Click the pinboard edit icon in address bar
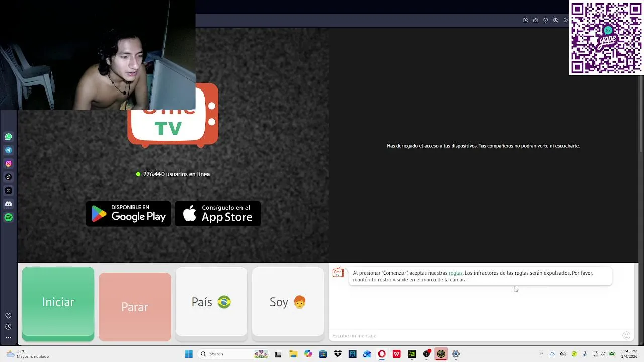The width and height of the screenshot is (644, 362). point(526,20)
